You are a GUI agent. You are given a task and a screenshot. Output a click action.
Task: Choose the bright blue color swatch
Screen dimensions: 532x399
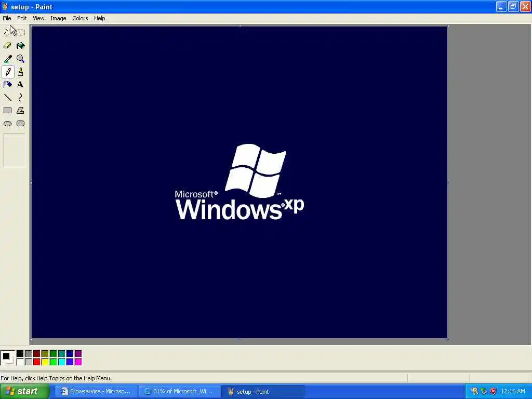tap(70, 362)
